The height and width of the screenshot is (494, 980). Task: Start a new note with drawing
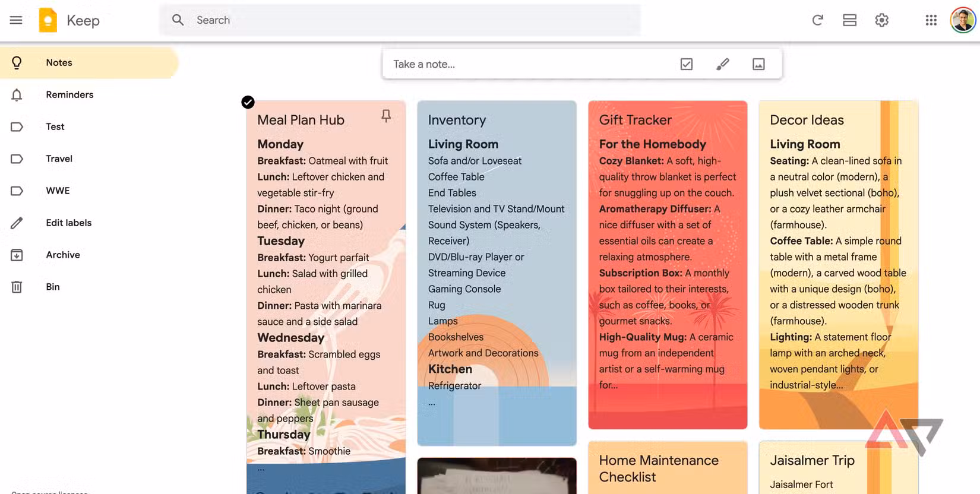click(x=722, y=64)
